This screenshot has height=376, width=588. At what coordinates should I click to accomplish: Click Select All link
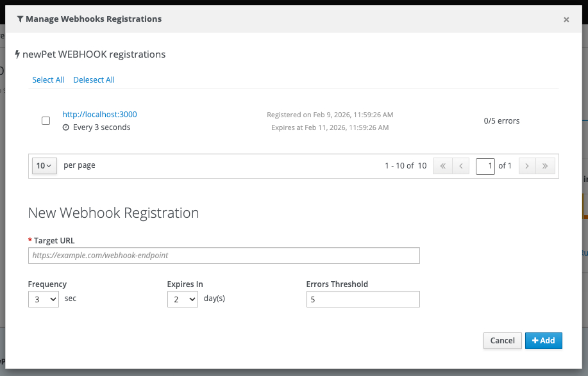[x=48, y=80]
